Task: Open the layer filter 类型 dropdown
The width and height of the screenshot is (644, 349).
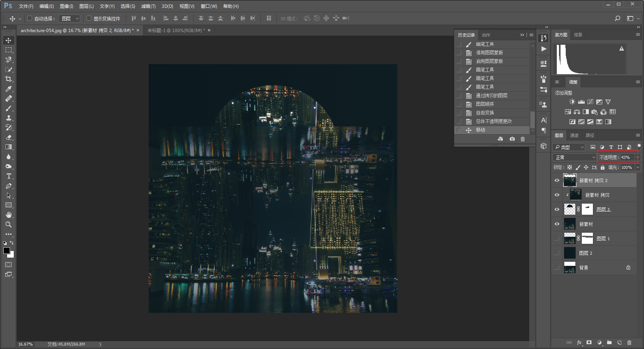Action: pos(569,147)
